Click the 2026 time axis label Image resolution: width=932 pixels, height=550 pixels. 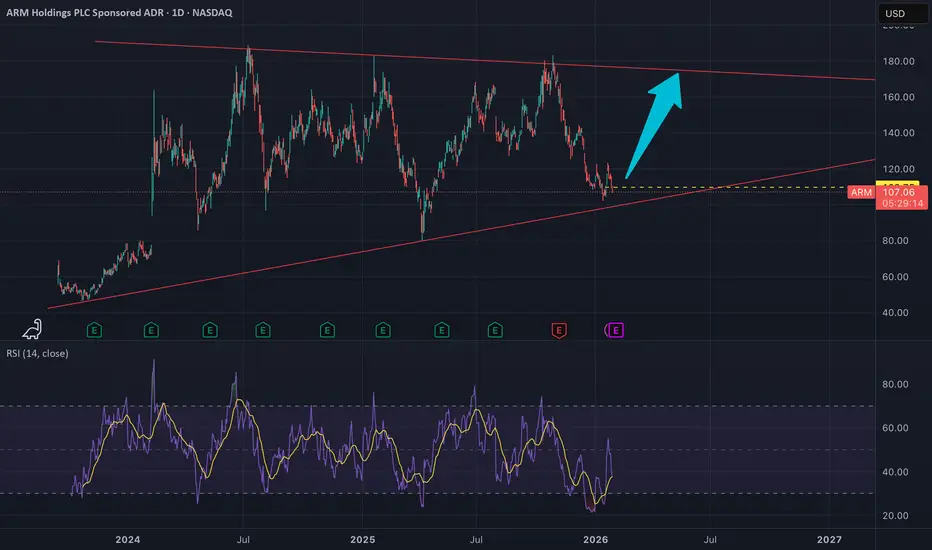(x=596, y=540)
